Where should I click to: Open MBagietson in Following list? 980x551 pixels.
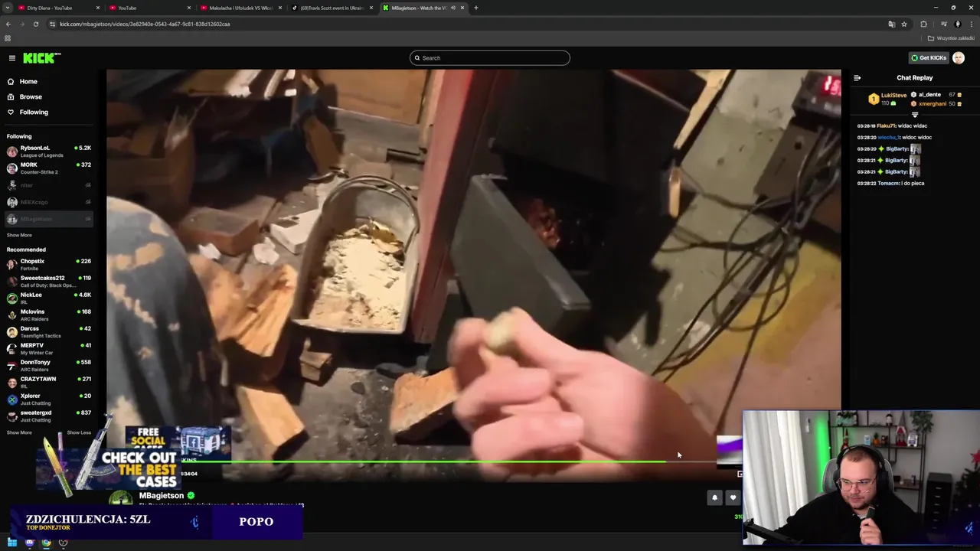[49, 219]
